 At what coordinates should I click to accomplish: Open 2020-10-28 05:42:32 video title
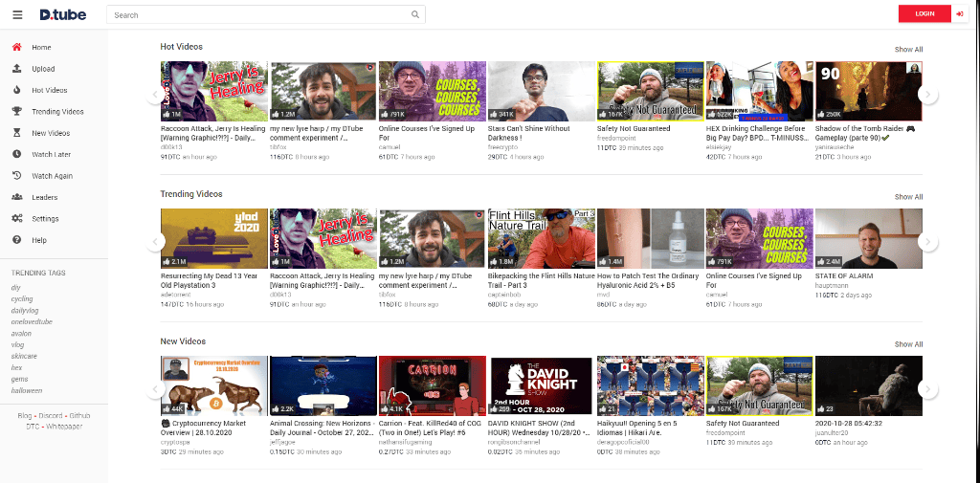click(x=848, y=423)
